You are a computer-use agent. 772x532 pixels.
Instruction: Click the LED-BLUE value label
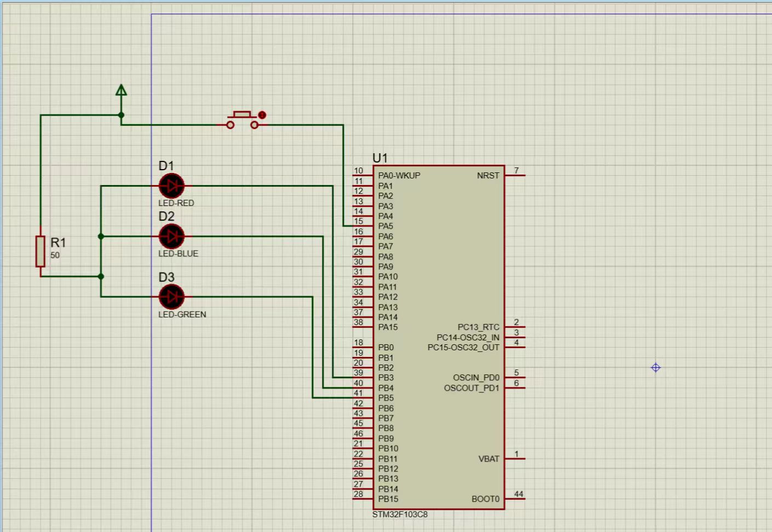(x=178, y=254)
